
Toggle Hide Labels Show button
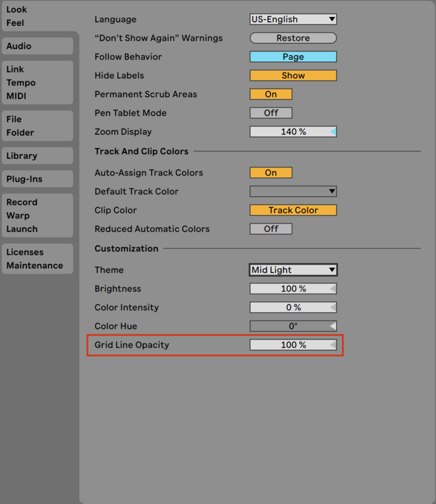pos(293,76)
